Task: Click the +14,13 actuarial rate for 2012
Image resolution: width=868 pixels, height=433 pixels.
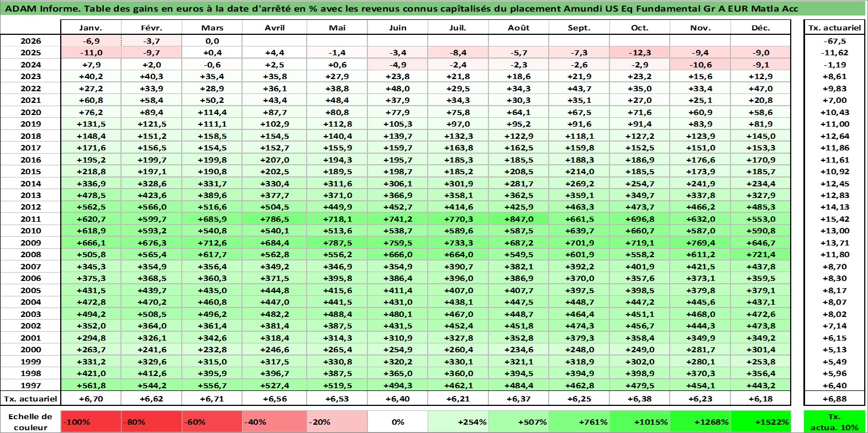Action: click(x=834, y=207)
